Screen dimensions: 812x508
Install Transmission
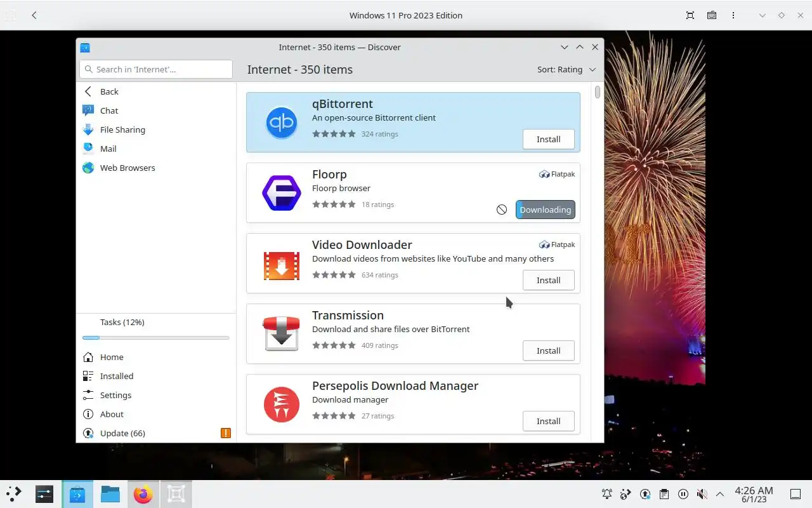549,351
